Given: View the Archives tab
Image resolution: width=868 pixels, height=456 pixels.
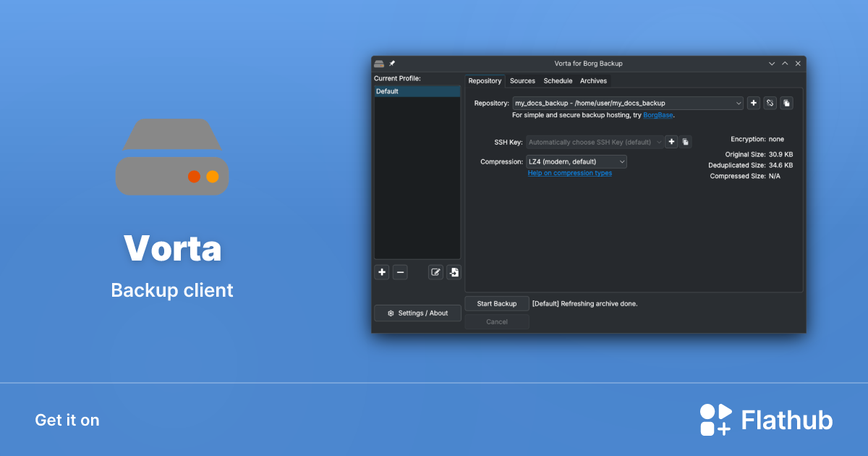Looking at the screenshot, I should [593, 80].
